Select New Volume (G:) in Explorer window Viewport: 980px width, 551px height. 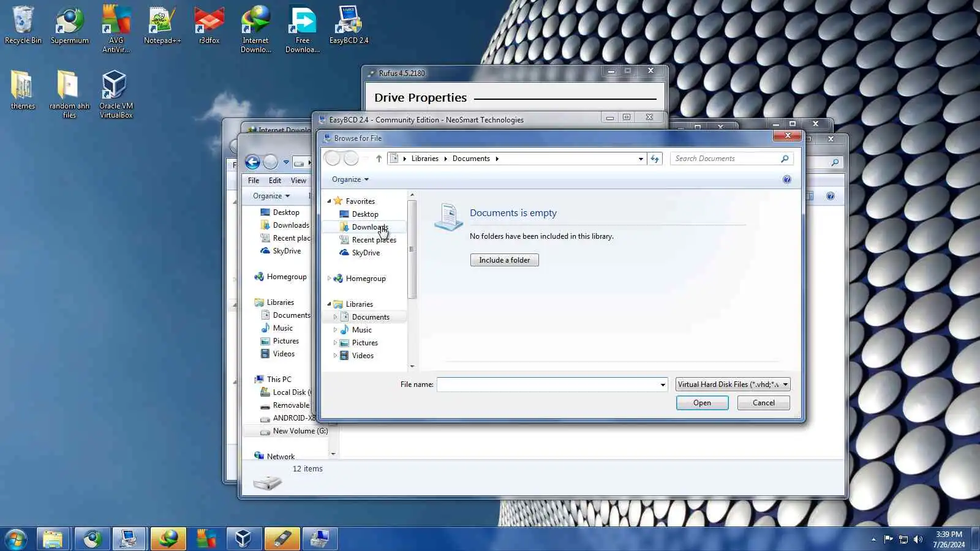click(x=300, y=431)
